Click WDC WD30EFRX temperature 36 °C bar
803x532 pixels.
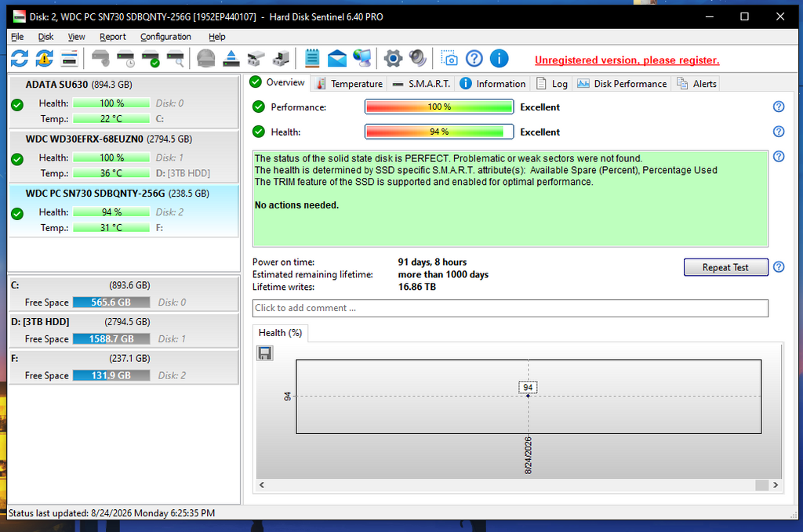point(111,173)
